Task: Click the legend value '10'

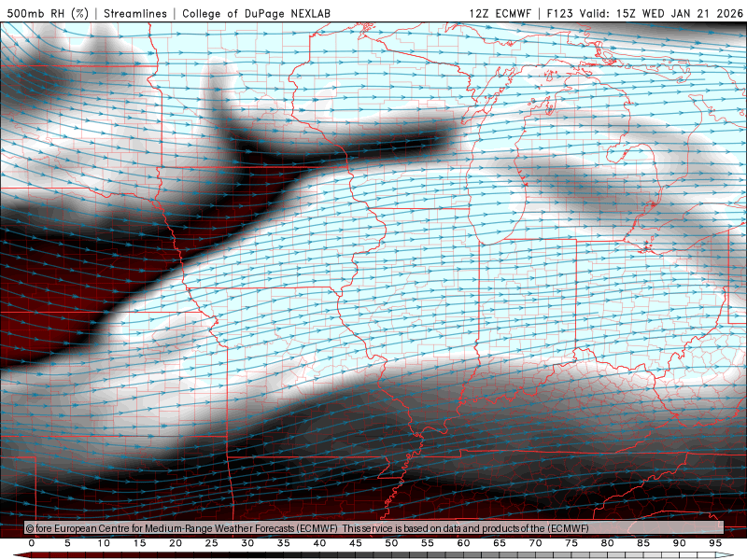Action: 104,543
